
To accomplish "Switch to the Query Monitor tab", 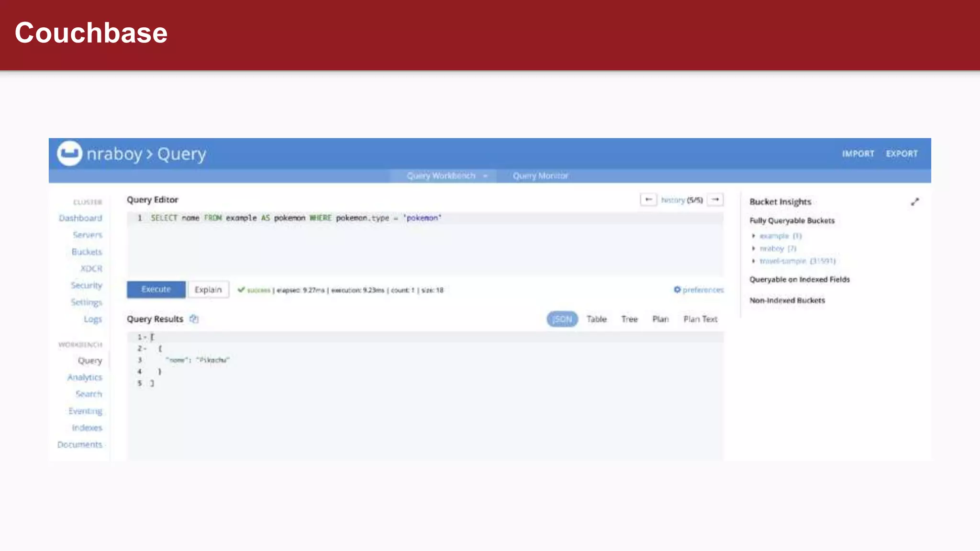I will [x=540, y=176].
